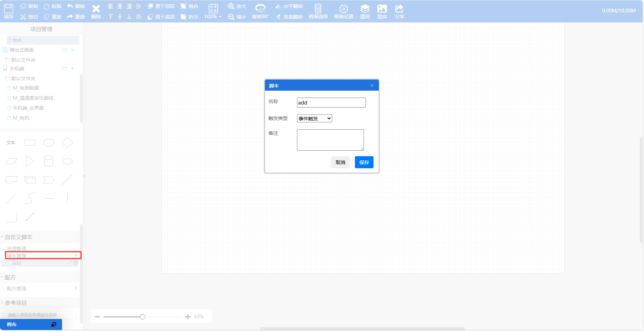Open the 100% zoom level dropdown
The image size is (644, 331).
(x=213, y=17)
